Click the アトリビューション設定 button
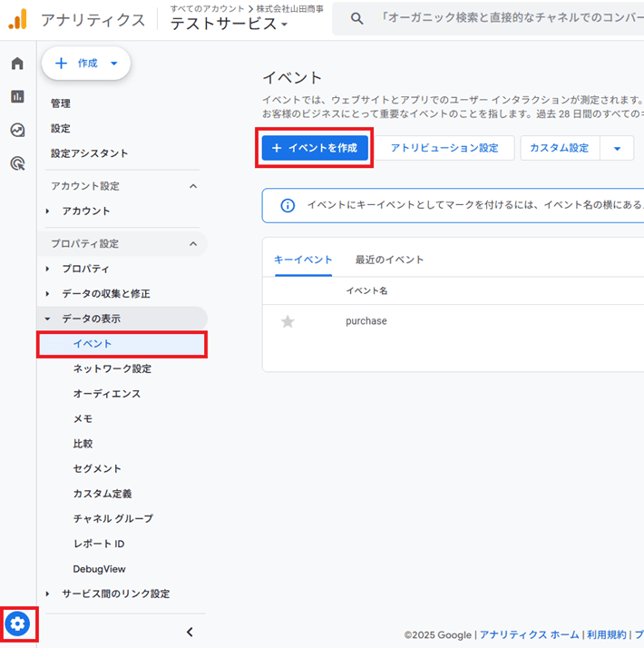This screenshot has width=644, height=648. (x=444, y=148)
